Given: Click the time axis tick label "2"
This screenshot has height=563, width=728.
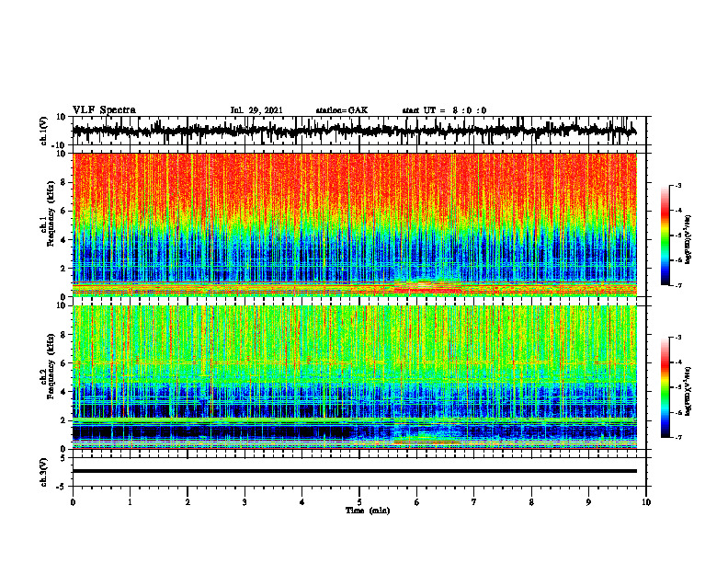Looking at the screenshot, I should point(188,502).
